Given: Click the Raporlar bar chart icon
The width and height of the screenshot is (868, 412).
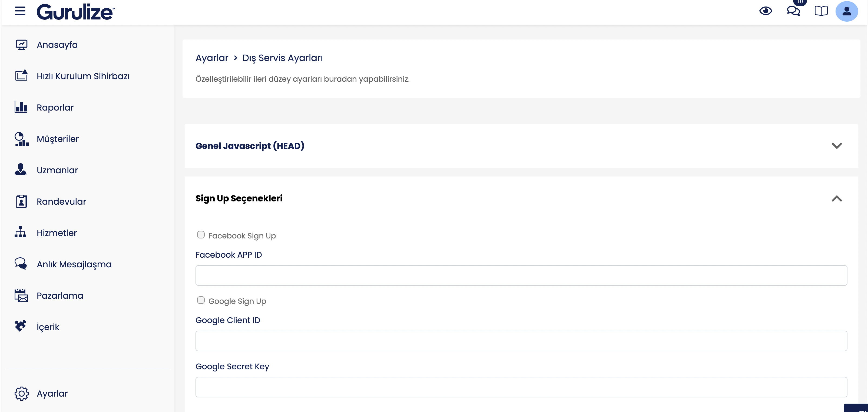Looking at the screenshot, I should 21,107.
